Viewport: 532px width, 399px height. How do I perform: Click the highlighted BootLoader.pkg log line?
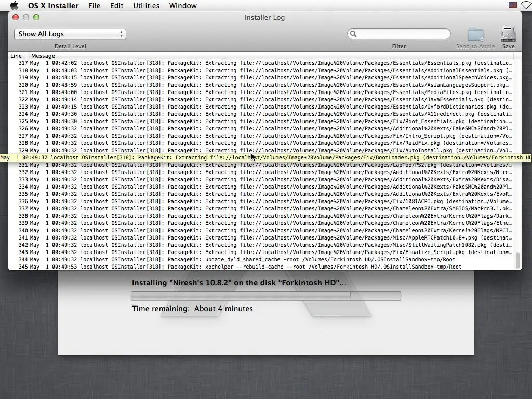coord(266,158)
